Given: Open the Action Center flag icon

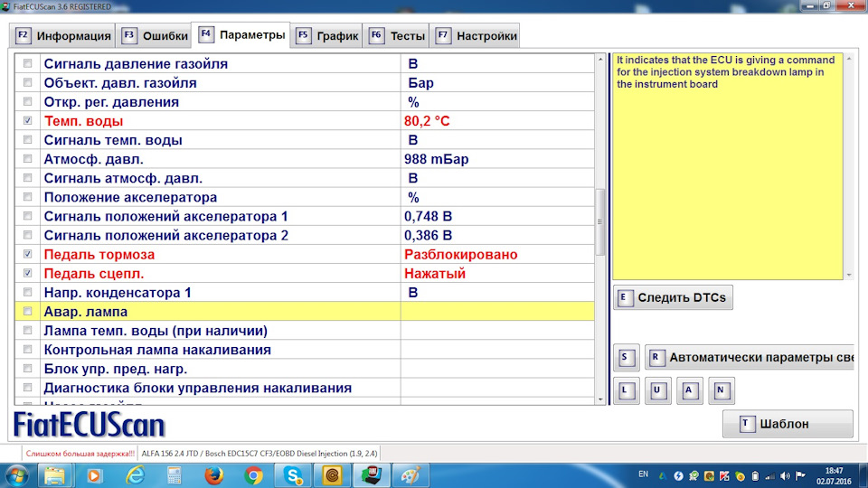Looking at the screenshot, I should point(800,476).
